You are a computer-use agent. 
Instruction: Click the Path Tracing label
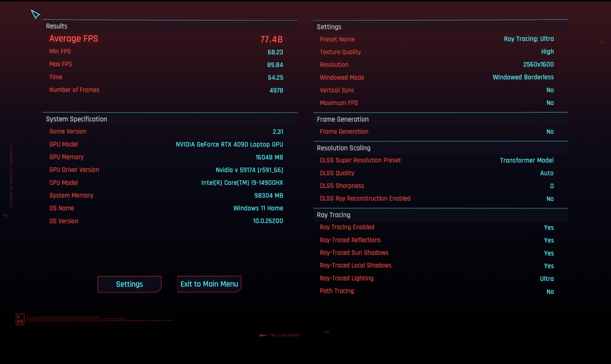pyautogui.click(x=337, y=291)
